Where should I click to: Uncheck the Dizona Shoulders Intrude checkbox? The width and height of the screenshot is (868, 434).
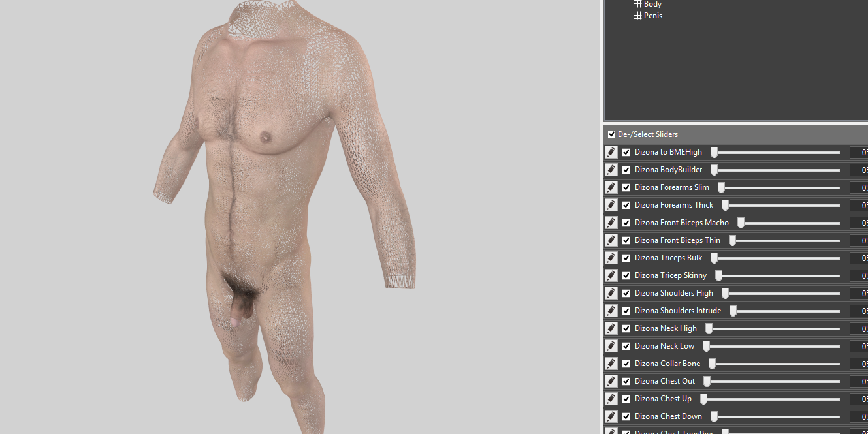[626, 311]
